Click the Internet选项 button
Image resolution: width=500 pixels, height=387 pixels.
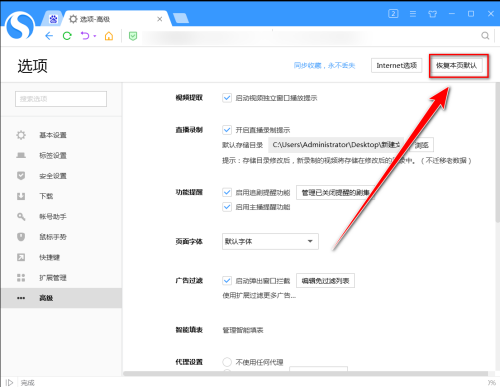397,65
